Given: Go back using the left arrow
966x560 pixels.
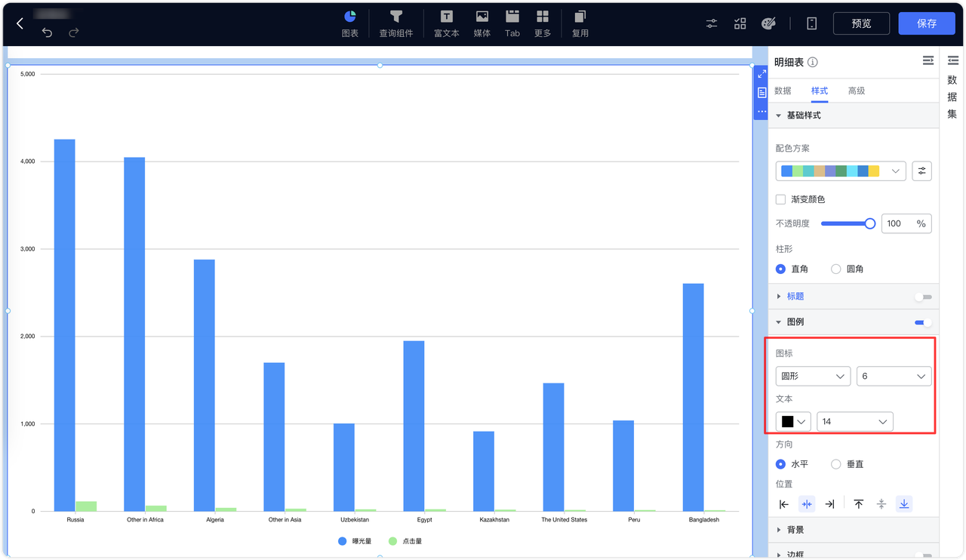Looking at the screenshot, I should click(20, 24).
